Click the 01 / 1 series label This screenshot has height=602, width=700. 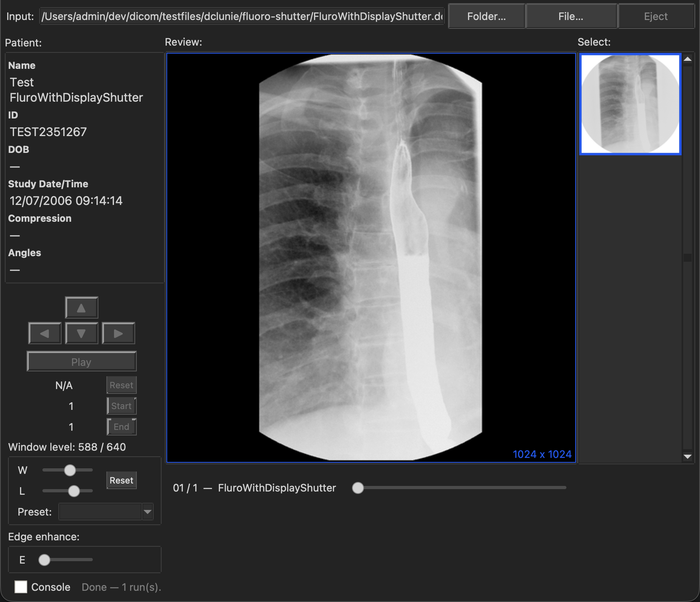(185, 488)
